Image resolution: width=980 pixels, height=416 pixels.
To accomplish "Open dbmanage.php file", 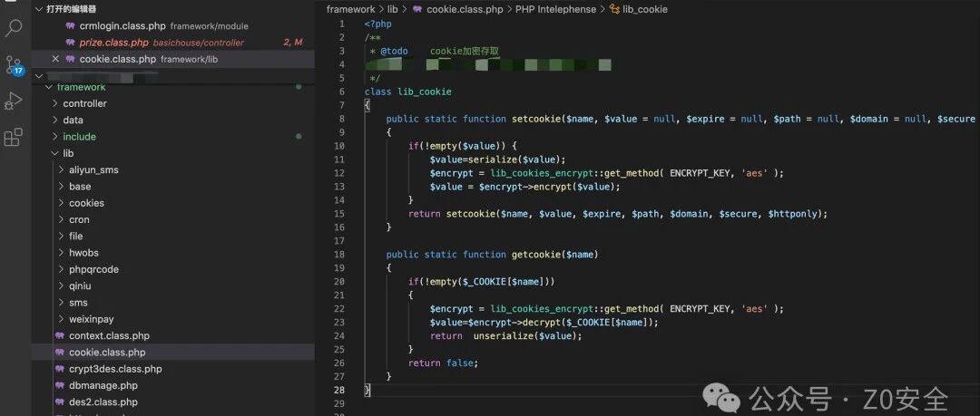I will 173,385.
